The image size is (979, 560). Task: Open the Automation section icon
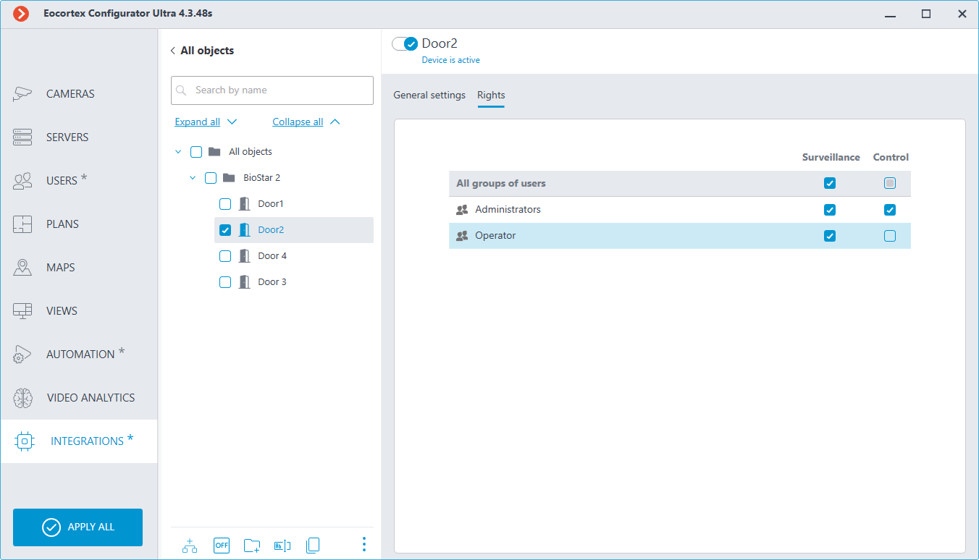(22, 355)
